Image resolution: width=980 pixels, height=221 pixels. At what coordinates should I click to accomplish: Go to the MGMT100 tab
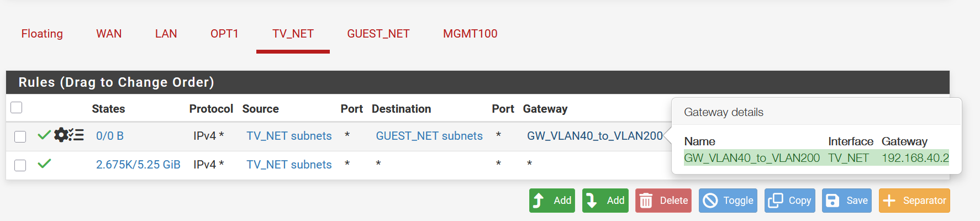470,34
